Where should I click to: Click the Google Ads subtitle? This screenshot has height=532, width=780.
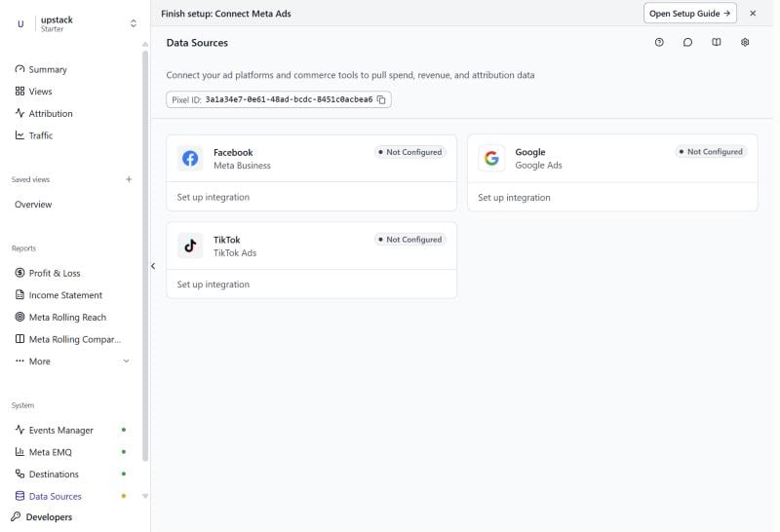click(538, 165)
